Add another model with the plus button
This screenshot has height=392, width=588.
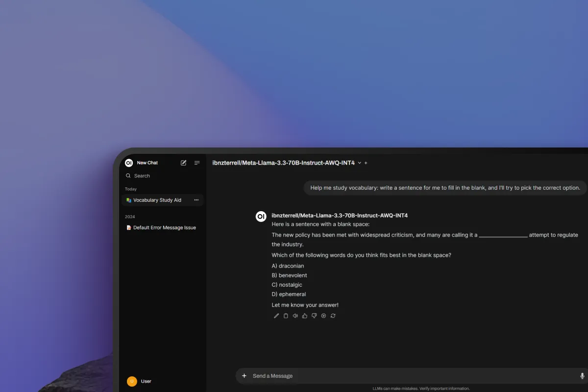(366, 163)
